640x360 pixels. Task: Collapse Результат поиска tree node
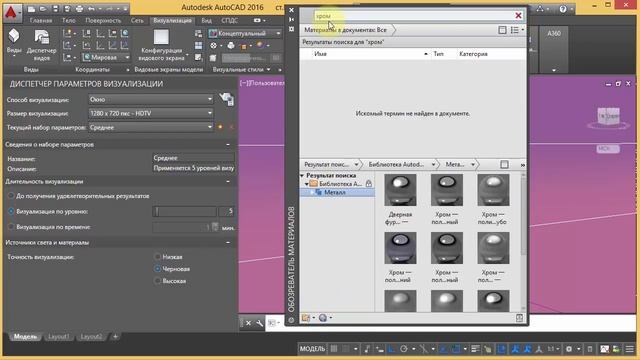click(x=302, y=176)
